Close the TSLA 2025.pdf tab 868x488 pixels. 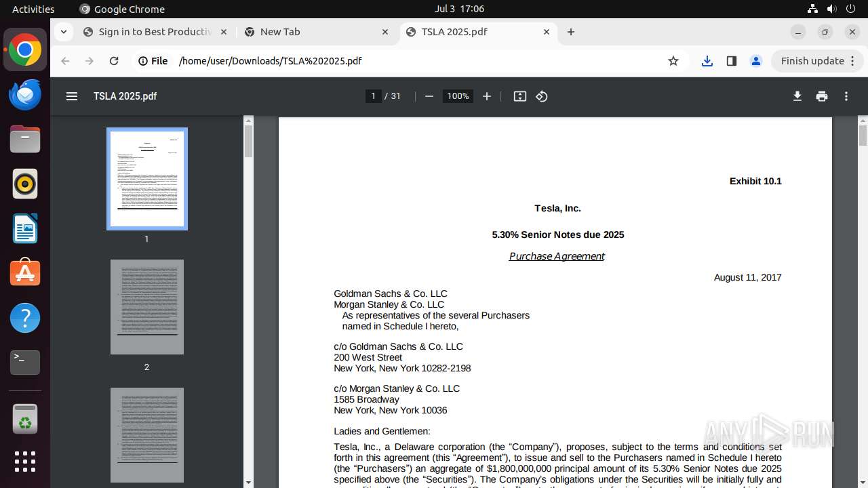point(547,32)
